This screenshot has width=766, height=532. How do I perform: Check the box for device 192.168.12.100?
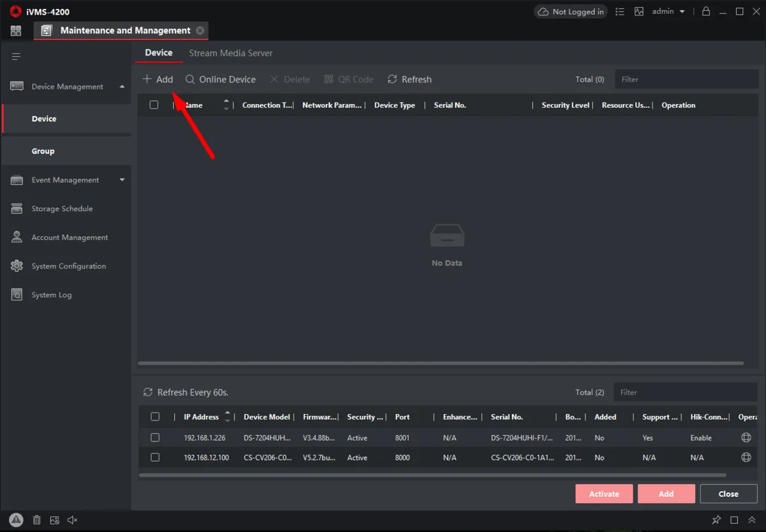[155, 457]
